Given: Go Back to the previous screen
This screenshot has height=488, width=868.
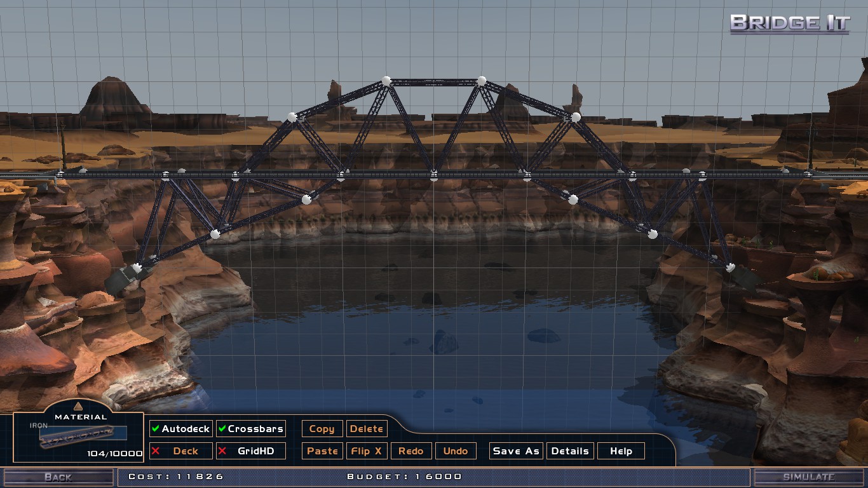Looking at the screenshot, I should (58, 477).
